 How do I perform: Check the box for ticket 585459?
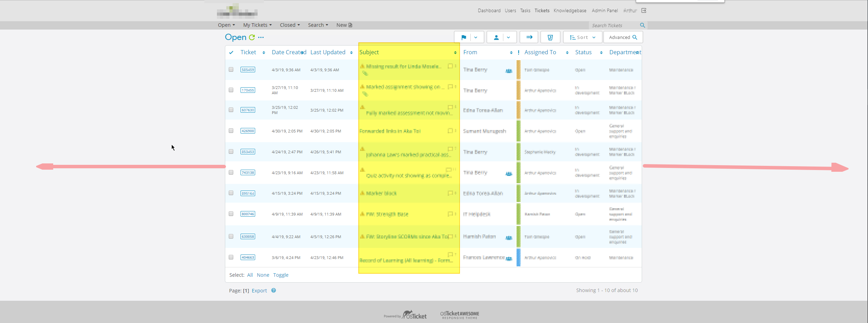pyautogui.click(x=231, y=70)
